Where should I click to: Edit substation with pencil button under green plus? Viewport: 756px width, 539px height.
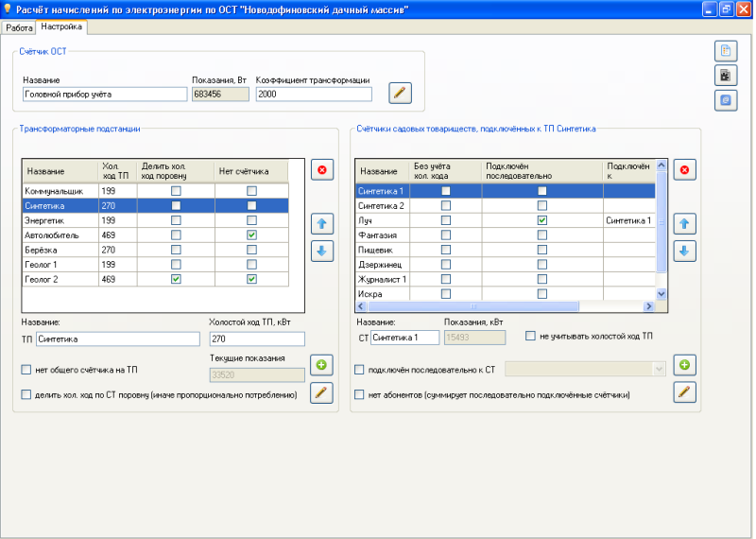pos(321,392)
